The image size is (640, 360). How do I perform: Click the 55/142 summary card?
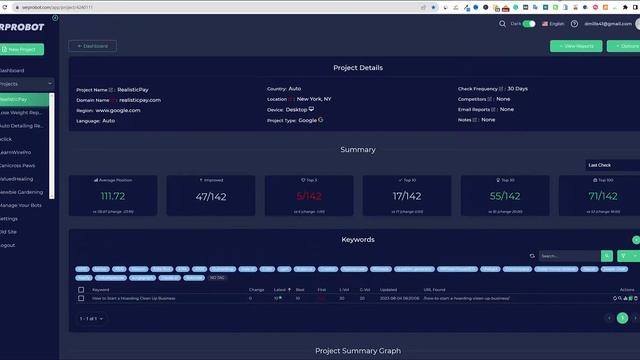tap(505, 196)
